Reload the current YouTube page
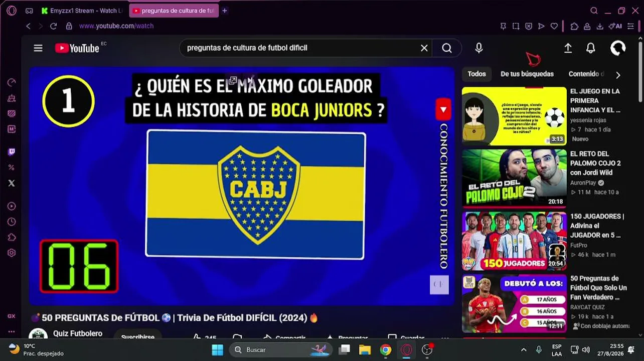 (x=53, y=26)
